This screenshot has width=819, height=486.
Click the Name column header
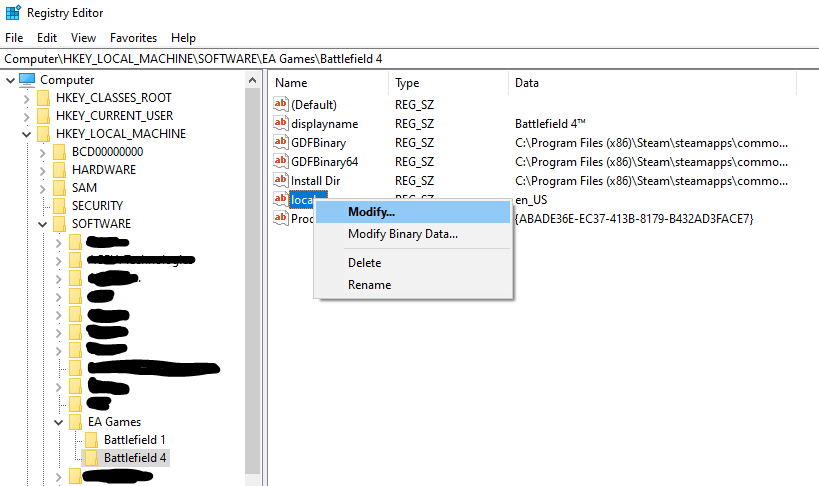[x=329, y=83]
